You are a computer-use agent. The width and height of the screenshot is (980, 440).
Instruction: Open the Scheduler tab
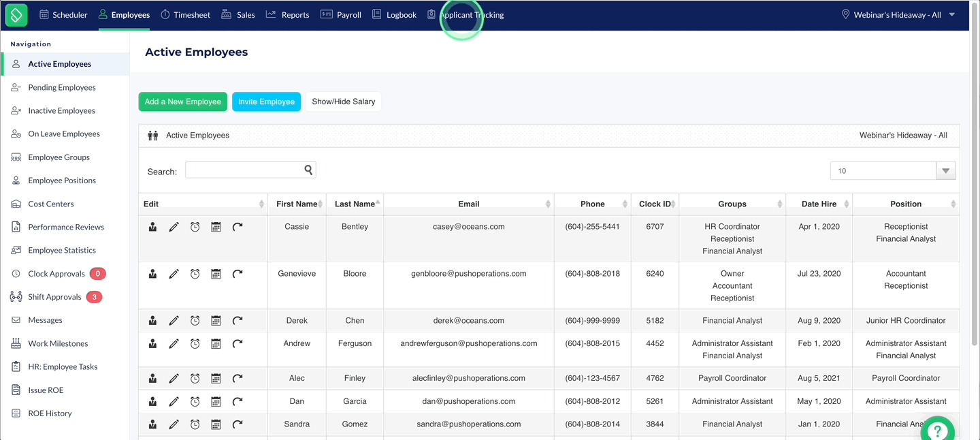pyautogui.click(x=63, y=15)
